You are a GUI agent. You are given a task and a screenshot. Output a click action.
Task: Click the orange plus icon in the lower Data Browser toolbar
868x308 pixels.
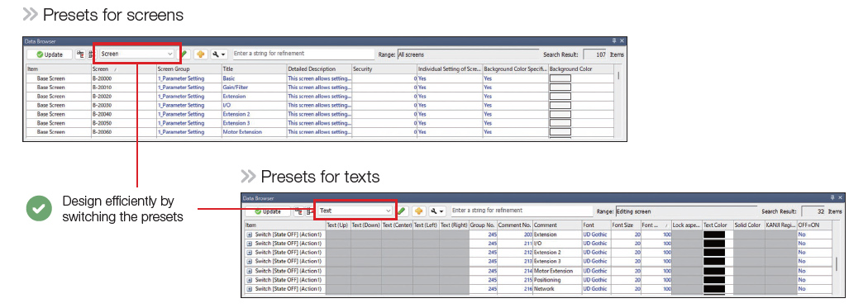(418, 211)
